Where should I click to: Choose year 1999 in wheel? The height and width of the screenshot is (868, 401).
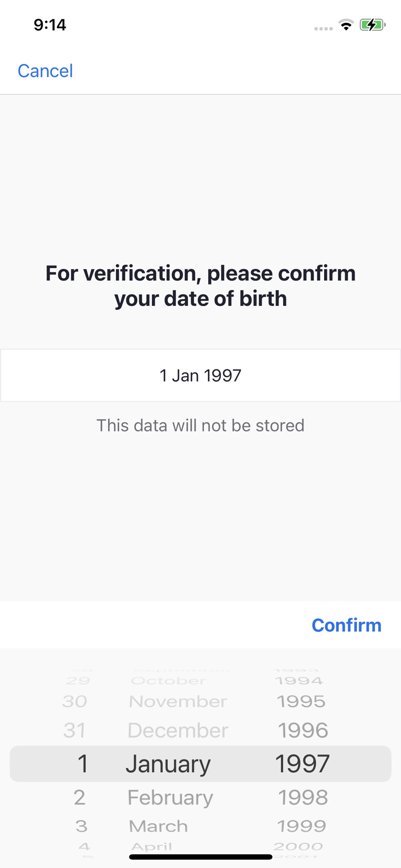click(302, 826)
